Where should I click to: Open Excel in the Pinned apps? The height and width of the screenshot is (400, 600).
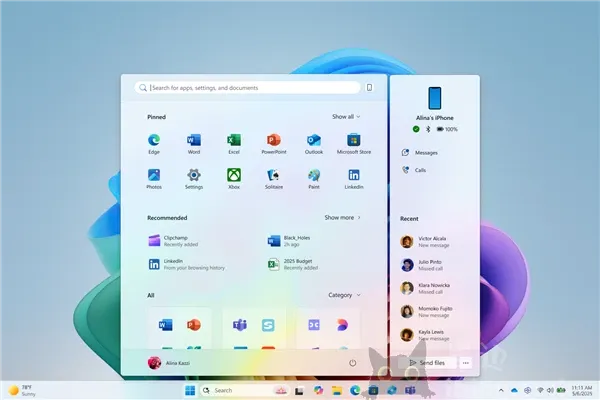tap(234, 144)
